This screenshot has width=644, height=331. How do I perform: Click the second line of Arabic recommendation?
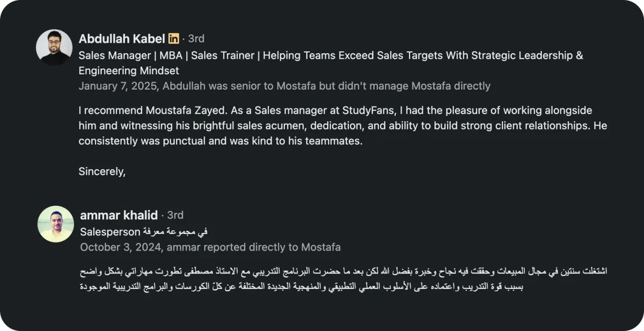click(x=301, y=286)
